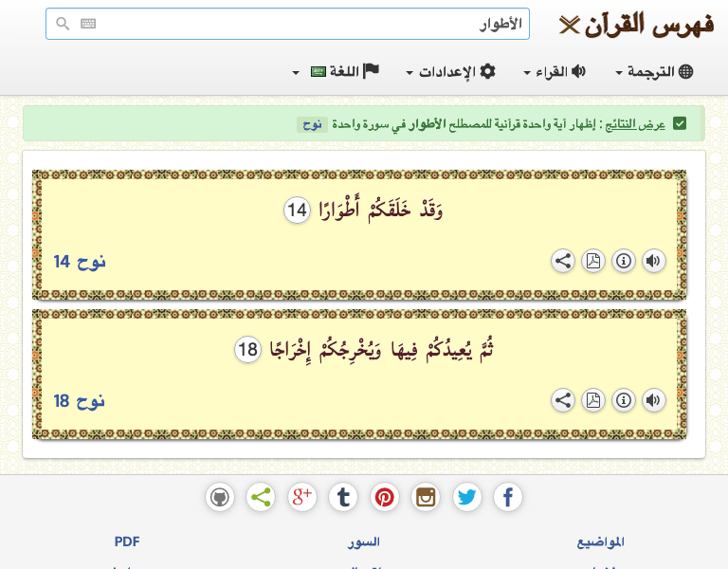Open the Tumblr icon
The image size is (728, 569).
(343, 498)
